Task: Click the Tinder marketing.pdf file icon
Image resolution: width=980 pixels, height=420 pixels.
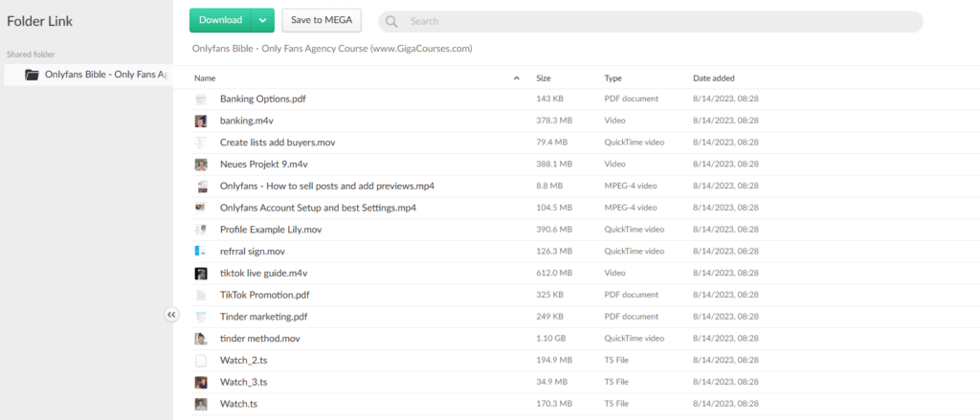Action: coord(201,317)
